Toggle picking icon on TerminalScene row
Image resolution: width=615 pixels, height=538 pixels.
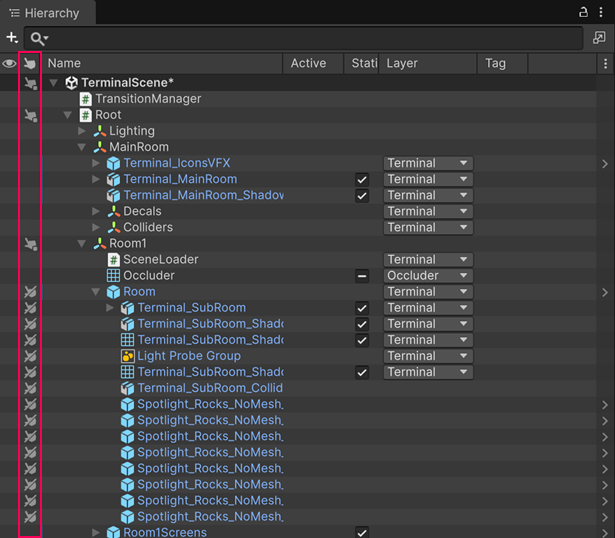(31, 83)
